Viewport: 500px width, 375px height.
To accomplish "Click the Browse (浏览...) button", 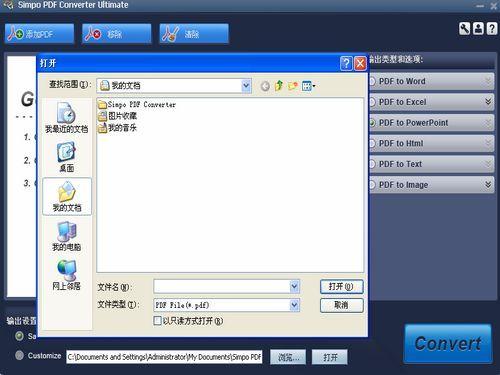I will coord(288,357).
